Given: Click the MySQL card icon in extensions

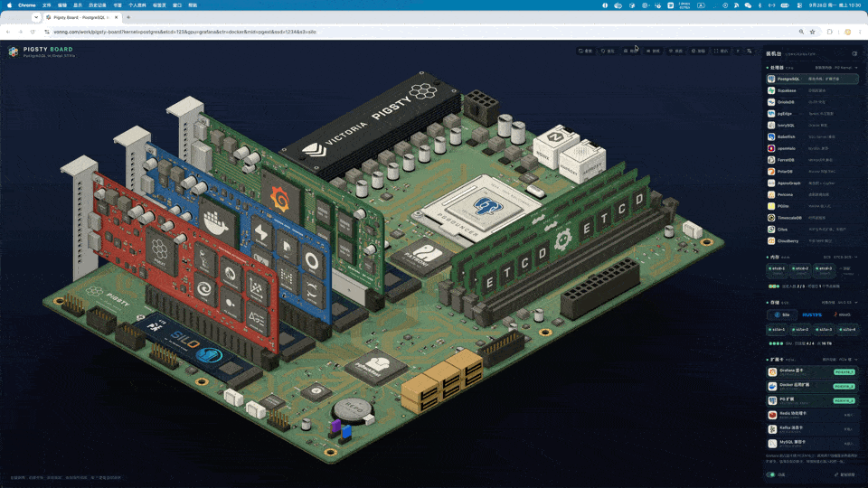Looking at the screenshot, I should point(772,443).
